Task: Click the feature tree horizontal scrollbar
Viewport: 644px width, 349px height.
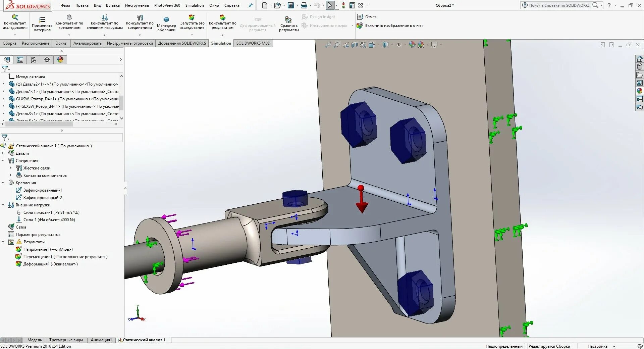Action: pos(40,124)
